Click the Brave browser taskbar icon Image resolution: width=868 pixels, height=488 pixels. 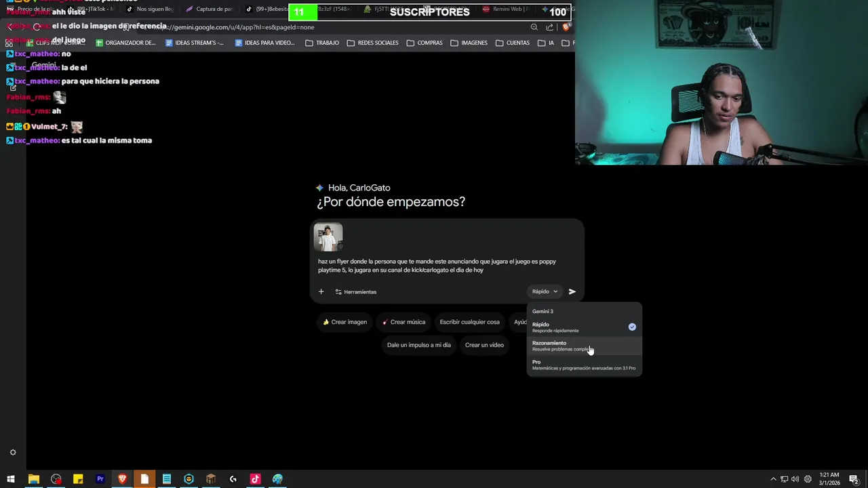pos(122,479)
